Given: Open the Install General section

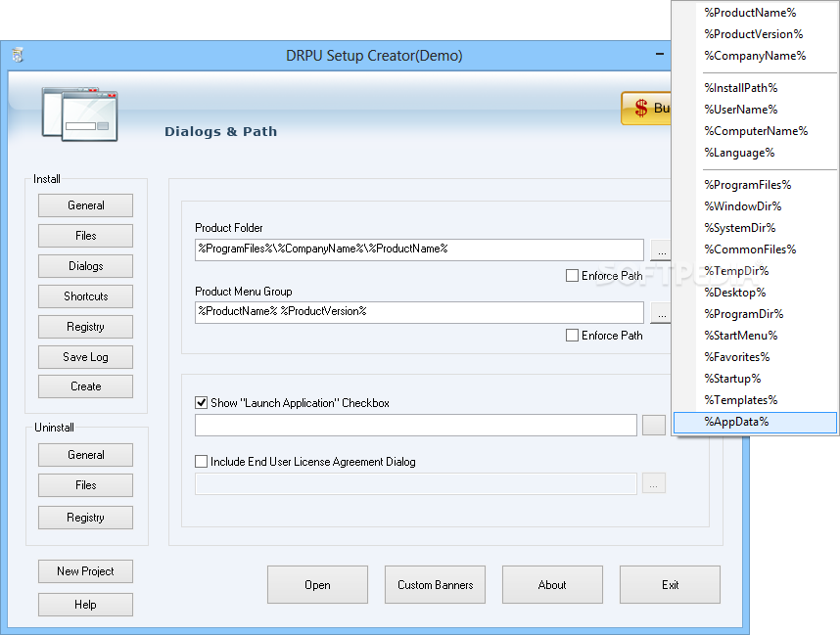Looking at the screenshot, I should tap(86, 205).
